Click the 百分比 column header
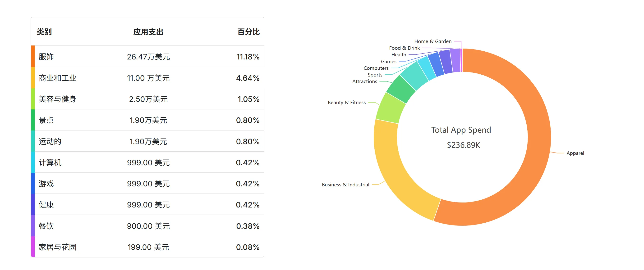 248,32
